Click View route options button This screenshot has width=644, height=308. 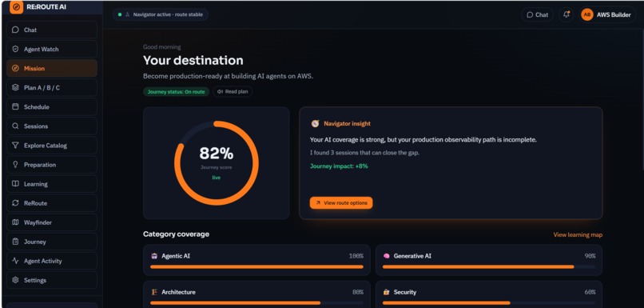click(341, 202)
